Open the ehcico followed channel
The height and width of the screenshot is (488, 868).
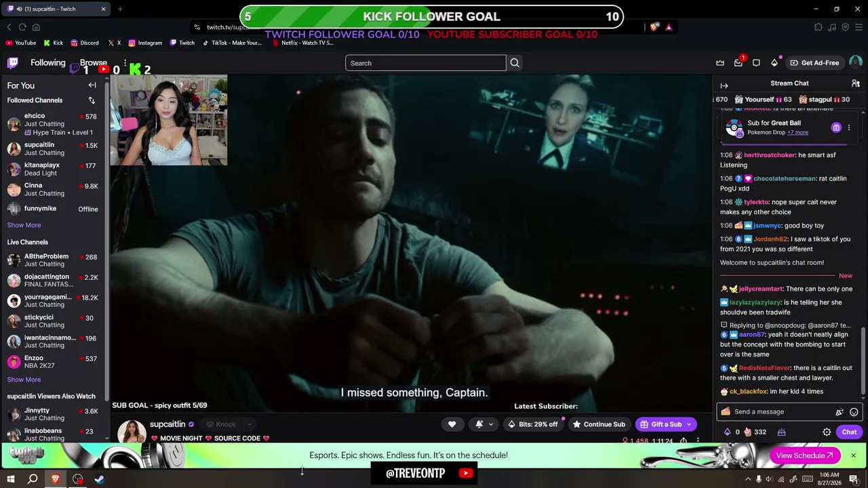(53, 124)
